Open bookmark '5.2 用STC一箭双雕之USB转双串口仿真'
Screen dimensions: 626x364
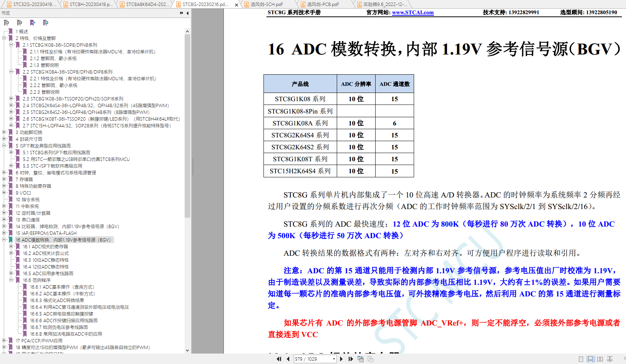coord(76,159)
